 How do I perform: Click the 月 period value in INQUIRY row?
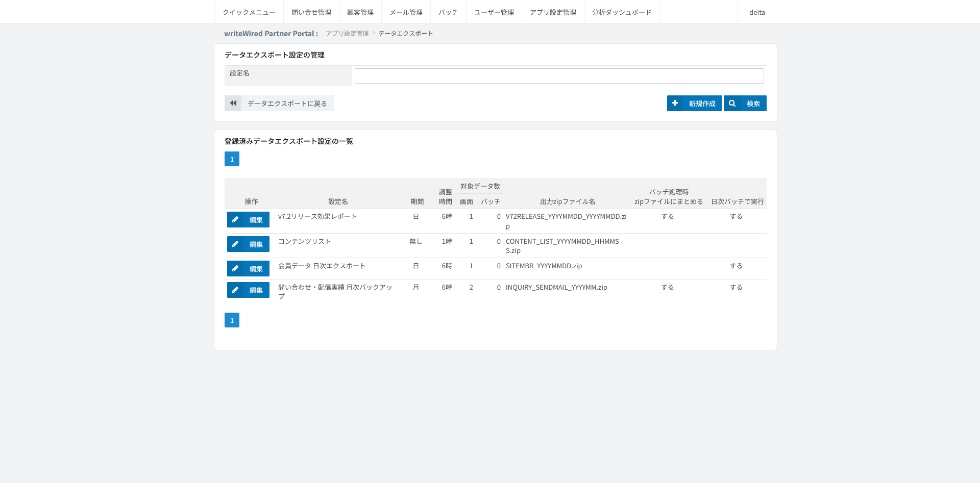coord(416,287)
